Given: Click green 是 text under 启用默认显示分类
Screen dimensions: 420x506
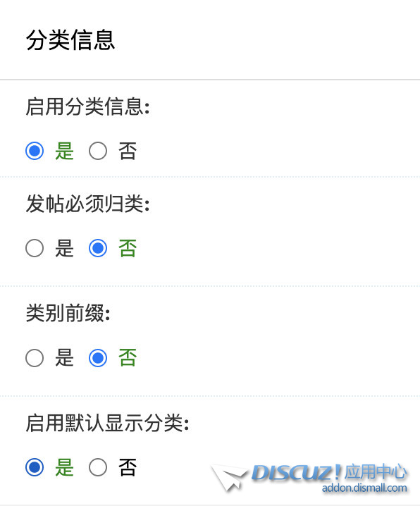Looking at the screenshot, I should click(65, 467).
